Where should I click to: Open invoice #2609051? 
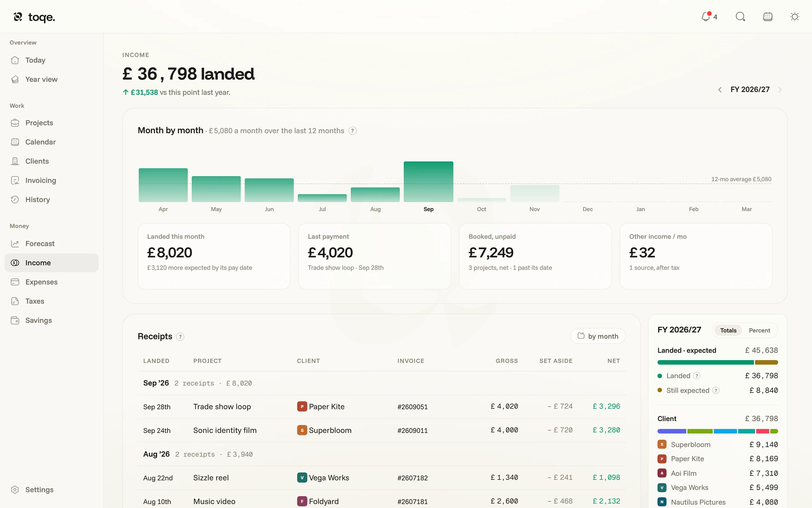(412, 407)
